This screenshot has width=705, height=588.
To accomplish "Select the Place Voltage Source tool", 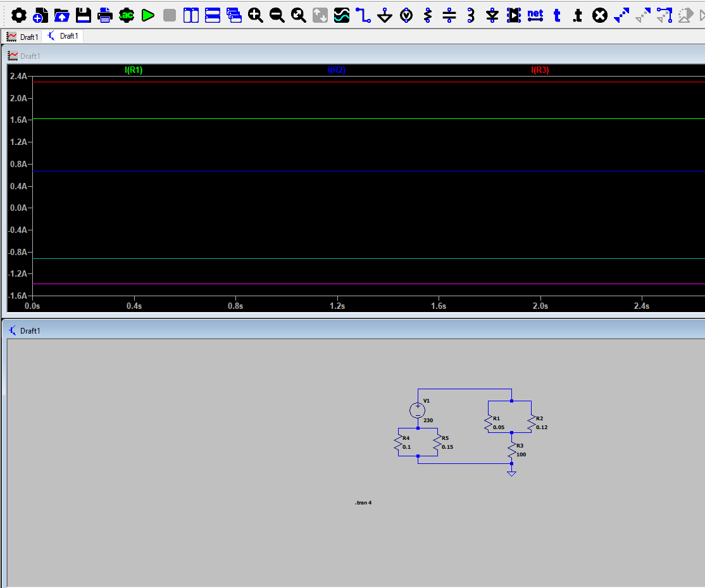I will (406, 15).
